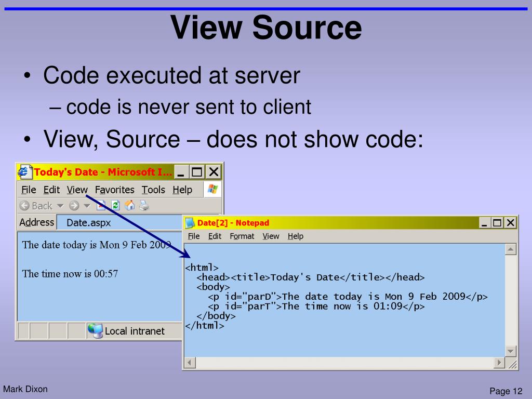Click the 'Date[2] - Notepad' title bar
This screenshot has width=532, height=399.
[x=331, y=223]
